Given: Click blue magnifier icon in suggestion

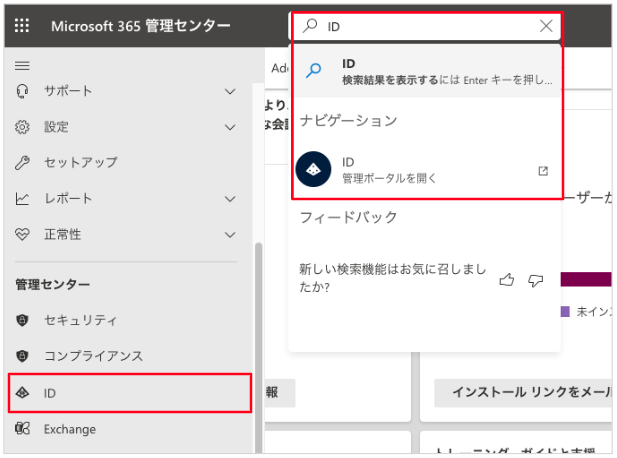Looking at the screenshot, I should click(x=314, y=71).
